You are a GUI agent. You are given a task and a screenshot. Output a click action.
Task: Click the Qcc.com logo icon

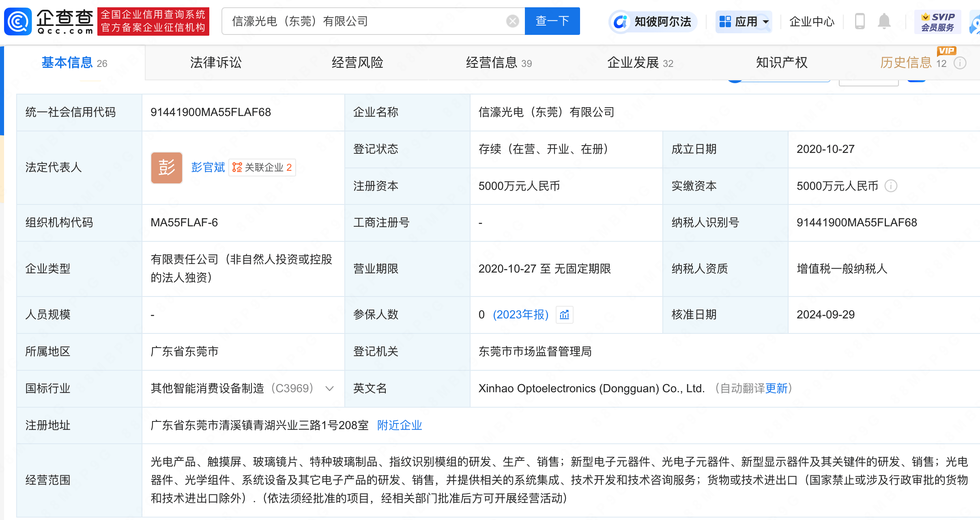[x=18, y=21]
